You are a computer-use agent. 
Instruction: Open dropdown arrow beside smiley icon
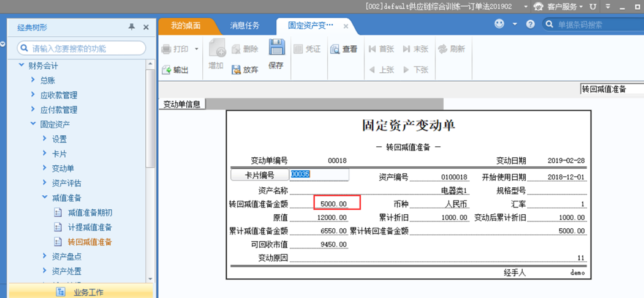[515, 24]
